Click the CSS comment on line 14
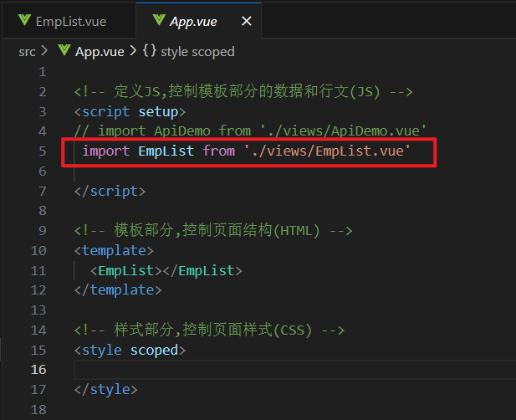The width and height of the screenshot is (516, 420). [x=209, y=330]
